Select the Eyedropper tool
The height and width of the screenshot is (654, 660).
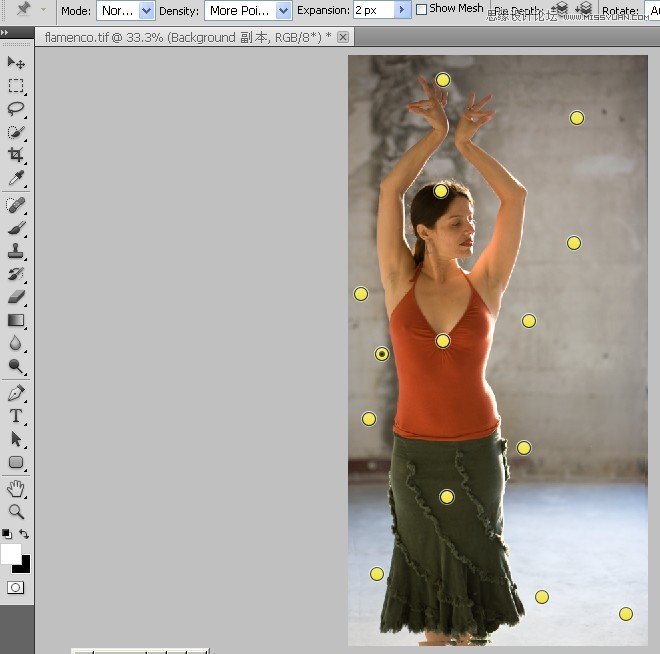tap(16, 178)
